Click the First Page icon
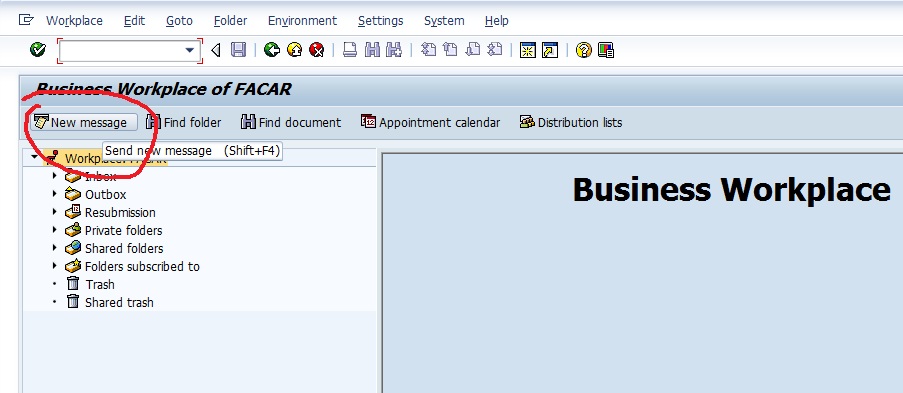903x393 pixels. click(428, 50)
